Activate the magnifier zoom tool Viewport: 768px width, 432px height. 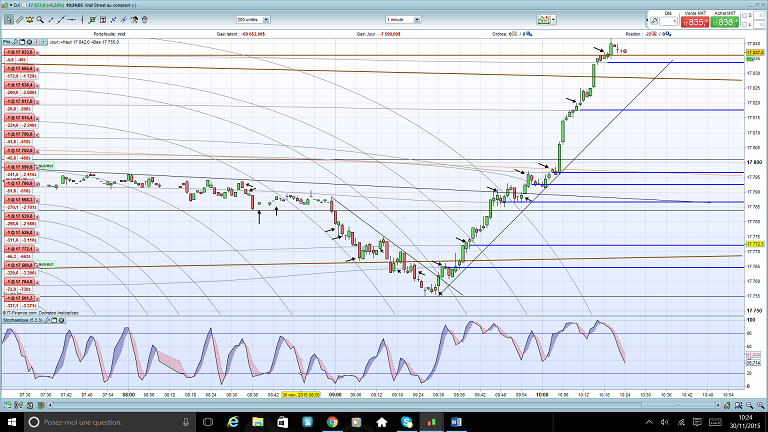40,20
